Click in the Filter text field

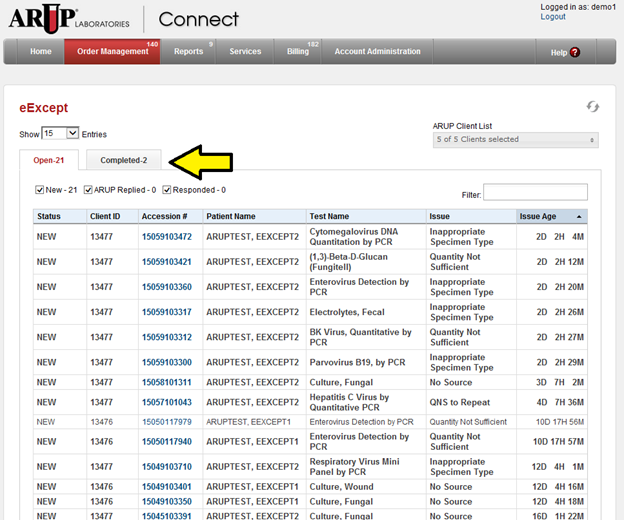point(535,192)
